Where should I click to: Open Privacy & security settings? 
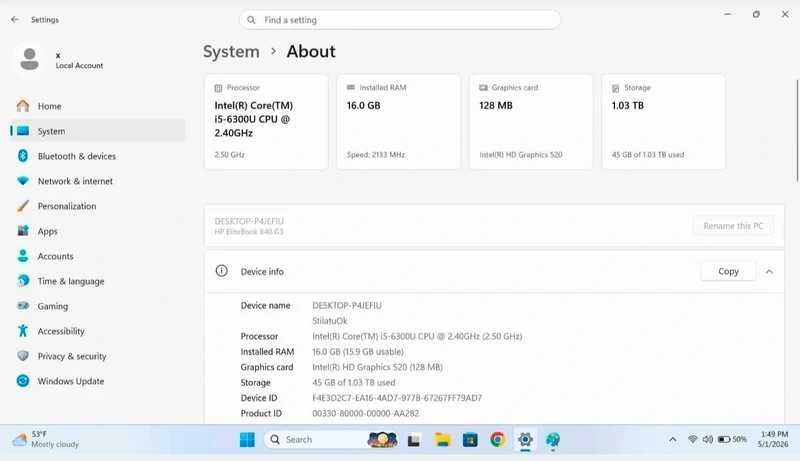pos(97,355)
